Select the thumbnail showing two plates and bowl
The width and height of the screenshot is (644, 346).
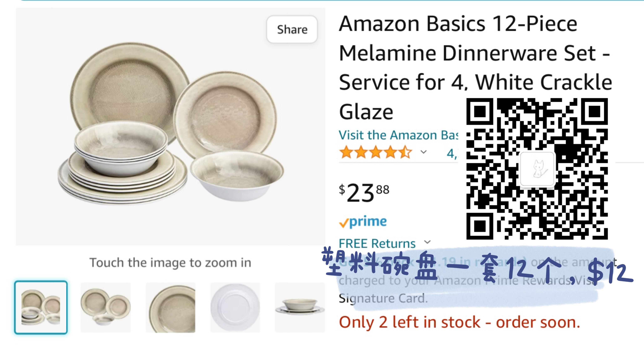[105, 307]
